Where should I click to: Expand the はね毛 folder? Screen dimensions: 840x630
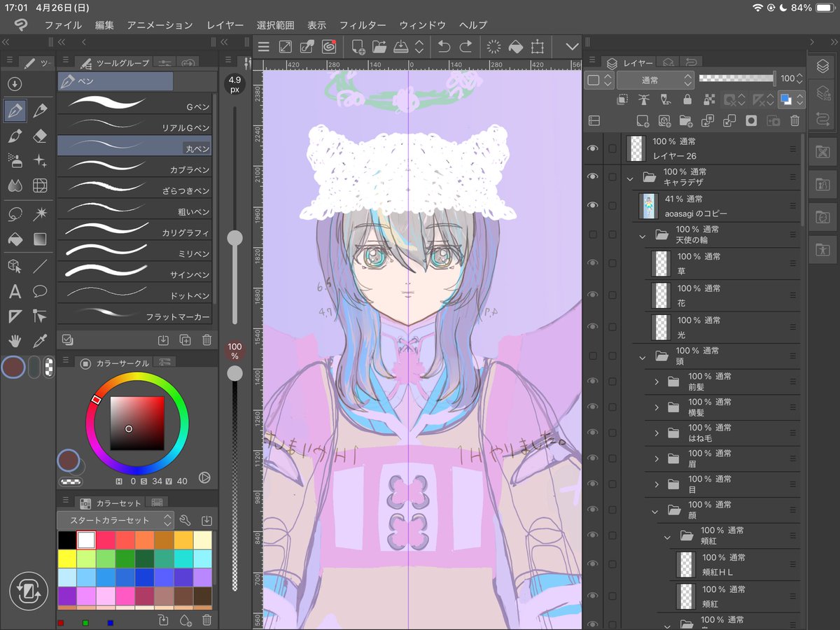[657, 433]
